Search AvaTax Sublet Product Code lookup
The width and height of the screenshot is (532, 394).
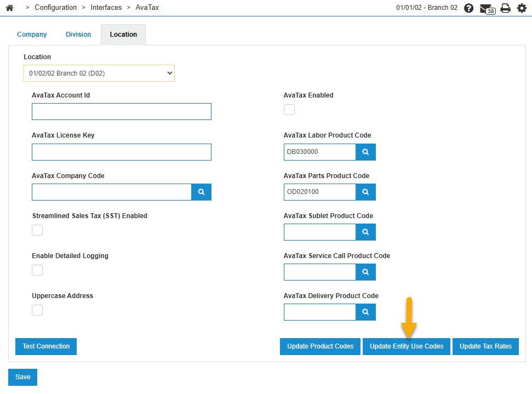coord(365,232)
